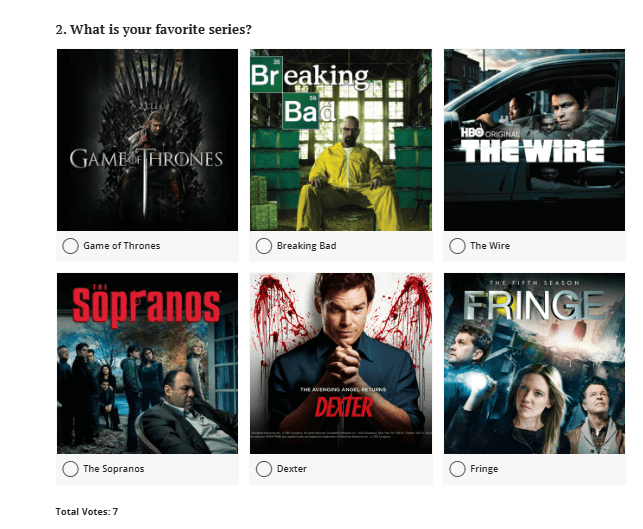643x529 pixels.
Task: Click 'The Wire' option label text
Action: point(490,246)
